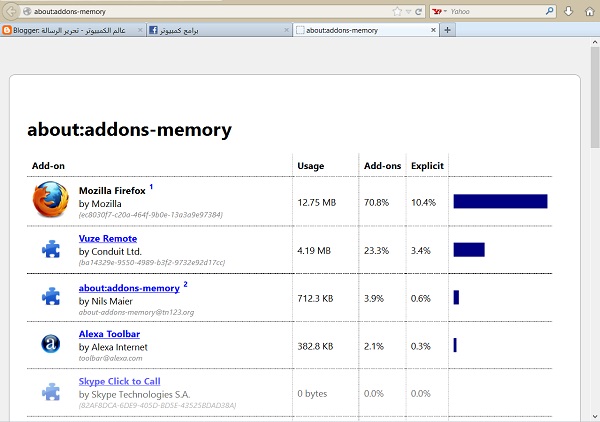Run search with the magnifier icon

click(549, 11)
